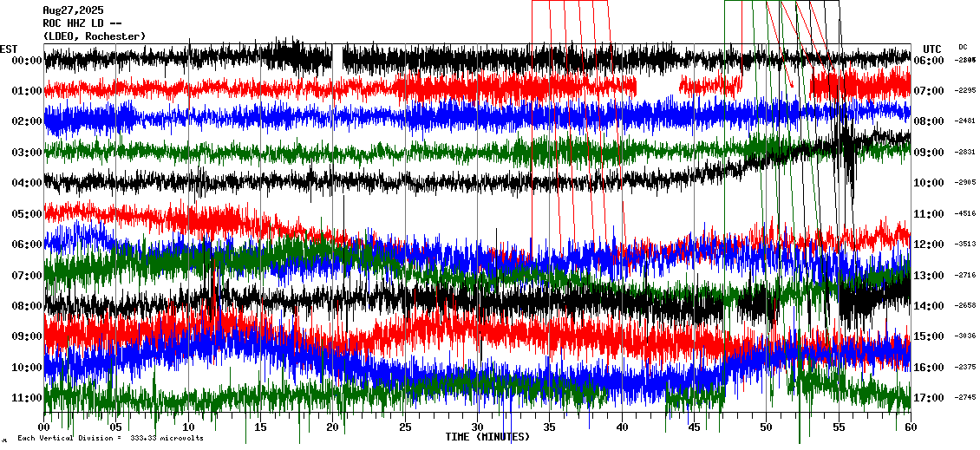The width and height of the screenshot is (980, 450).
Task: Click the 14:00 UTC row label
Action: click(929, 306)
